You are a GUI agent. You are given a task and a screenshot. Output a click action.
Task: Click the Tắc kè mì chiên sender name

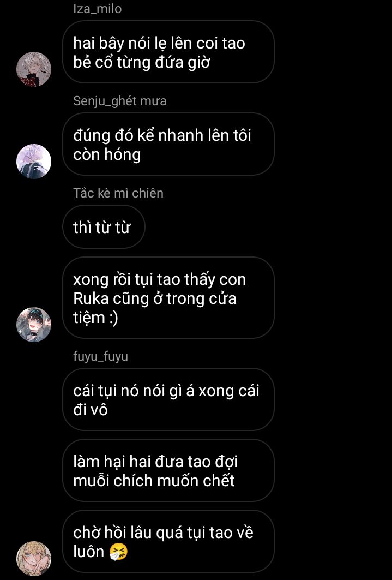pyautogui.click(x=118, y=193)
